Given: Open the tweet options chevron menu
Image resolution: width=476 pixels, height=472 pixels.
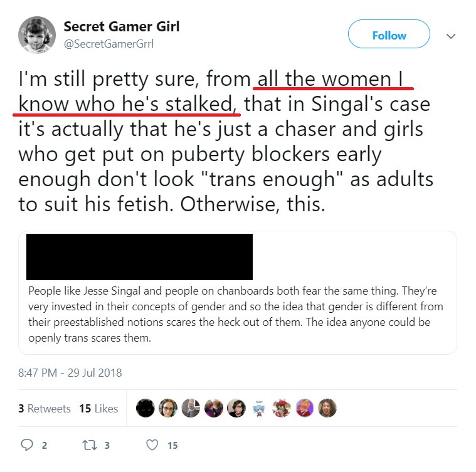Looking at the screenshot, I should 450,36.
